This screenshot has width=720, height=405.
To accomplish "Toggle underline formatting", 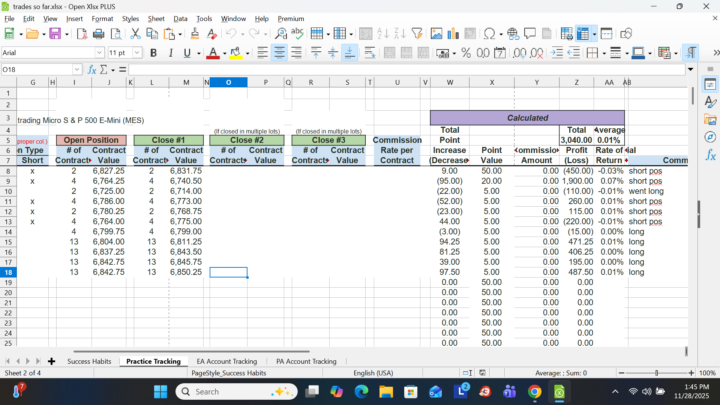I will pos(187,53).
